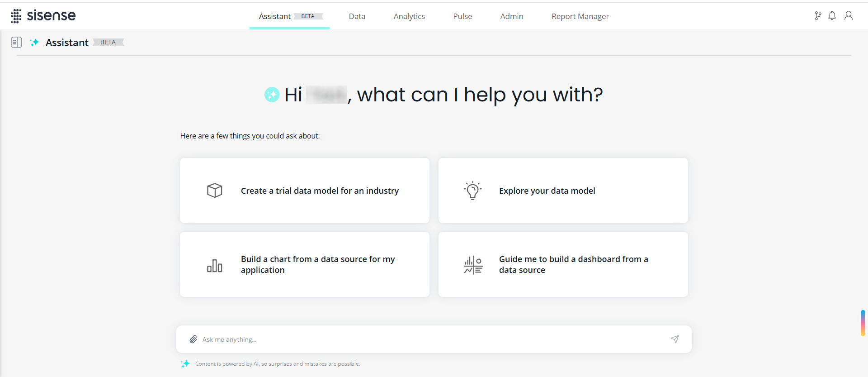Viewport: 868px width, 377px height.
Task: Click the lightbulb icon for exploring data
Action: (x=472, y=191)
